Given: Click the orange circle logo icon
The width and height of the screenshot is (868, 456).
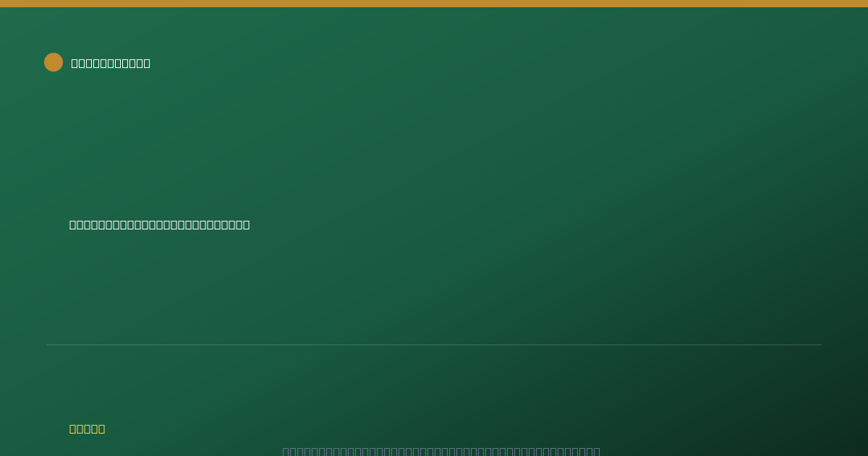Looking at the screenshot, I should [x=54, y=62].
